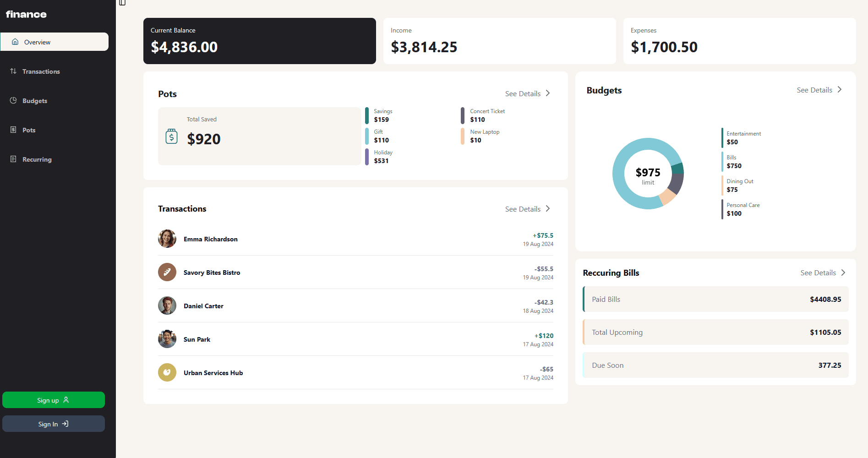Click the sidebar collapse icon at top
This screenshot has width=868, height=458.
[x=122, y=3]
